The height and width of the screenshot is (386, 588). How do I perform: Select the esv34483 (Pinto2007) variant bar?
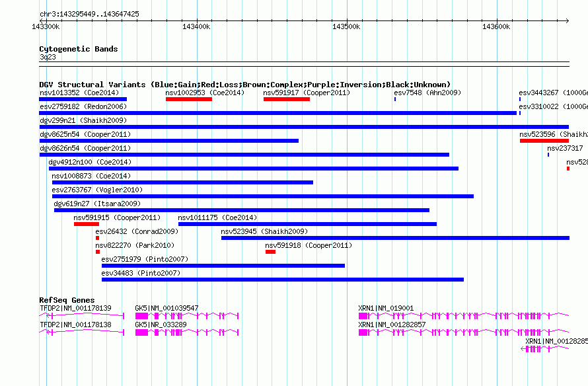pyautogui.click(x=283, y=280)
